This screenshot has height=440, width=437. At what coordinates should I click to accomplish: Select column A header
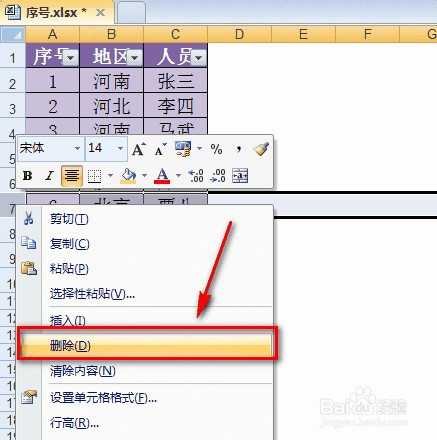click(x=53, y=34)
